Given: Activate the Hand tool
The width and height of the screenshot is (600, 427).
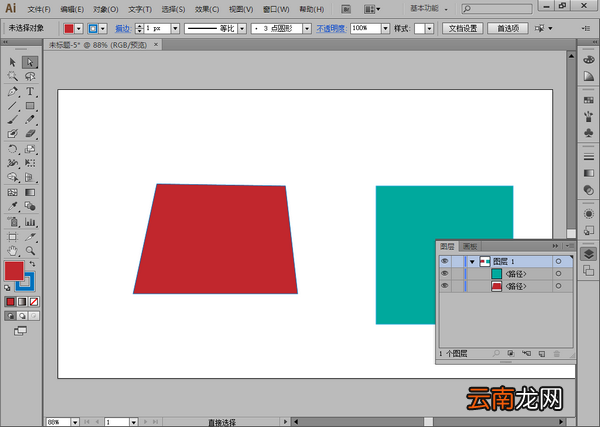Looking at the screenshot, I should (12, 251).
